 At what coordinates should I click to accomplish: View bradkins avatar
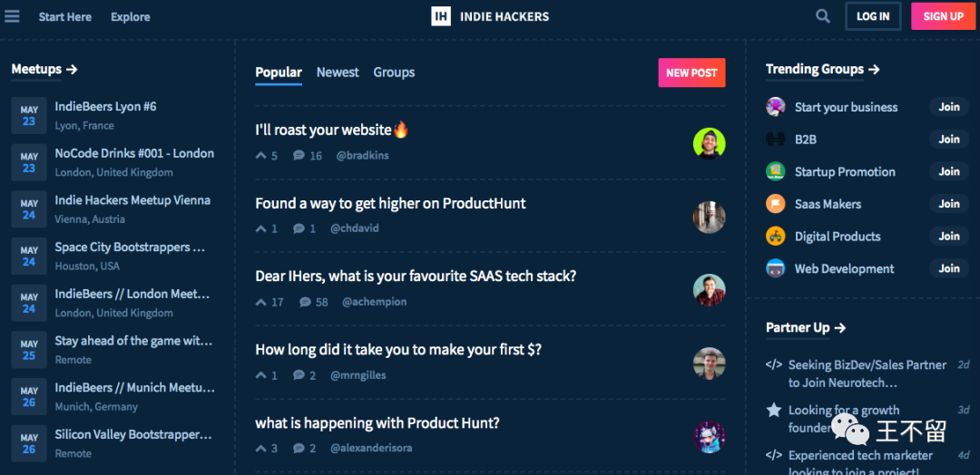(x=710, y=143)
